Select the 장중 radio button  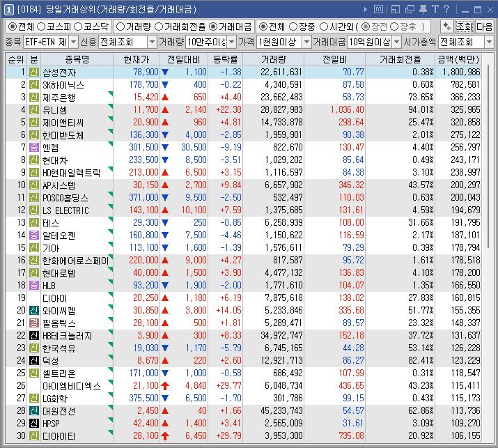pos(293,26)
